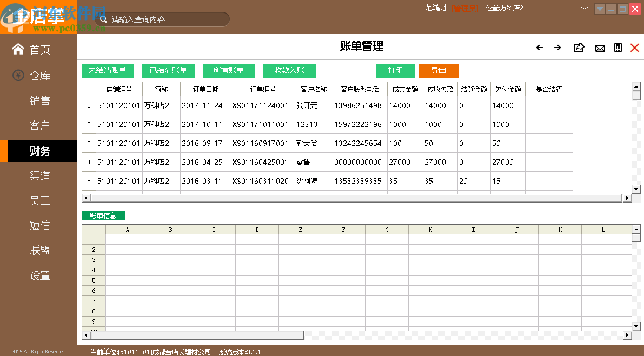The width and height of the screenshot is (644, 356).
Task: Click the magnifier icon in the search box
Action: click(x=103, y=18)
